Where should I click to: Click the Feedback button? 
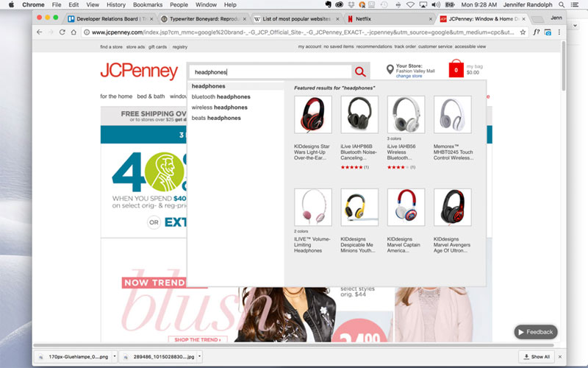coord(536,332)
